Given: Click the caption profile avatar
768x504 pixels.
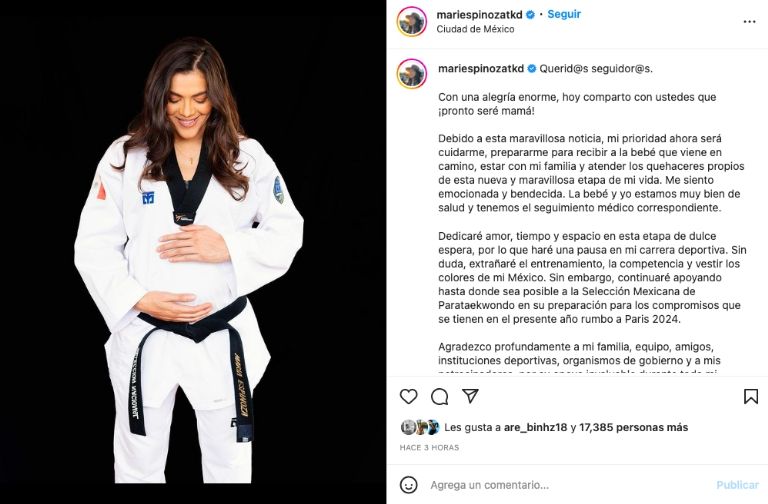Looking at the screenshot, I should pos(411,73).
